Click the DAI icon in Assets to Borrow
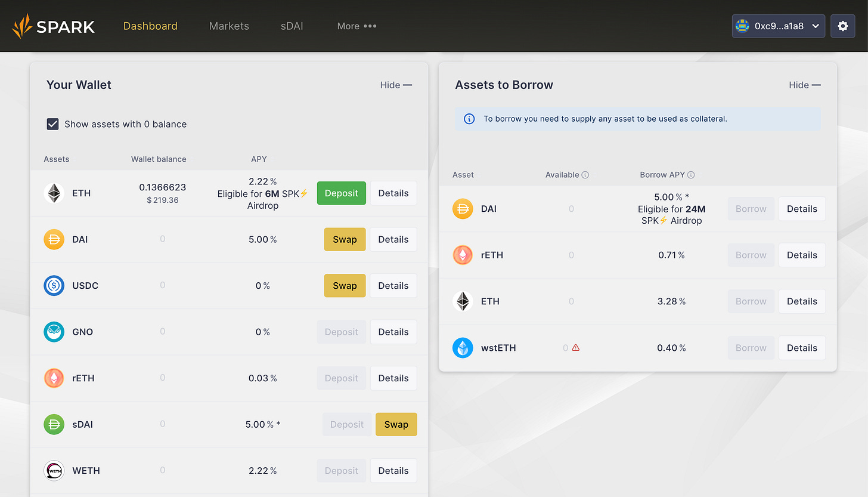Viewport: 868px width, 497px height. [x=463, y=209]
